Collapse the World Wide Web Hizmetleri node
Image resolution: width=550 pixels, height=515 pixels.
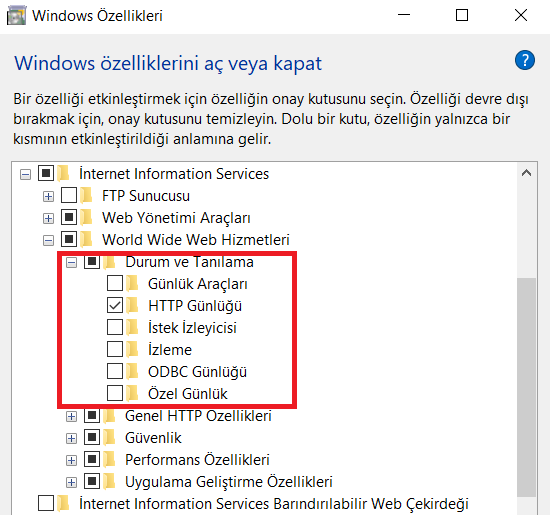tap(48, 241)
